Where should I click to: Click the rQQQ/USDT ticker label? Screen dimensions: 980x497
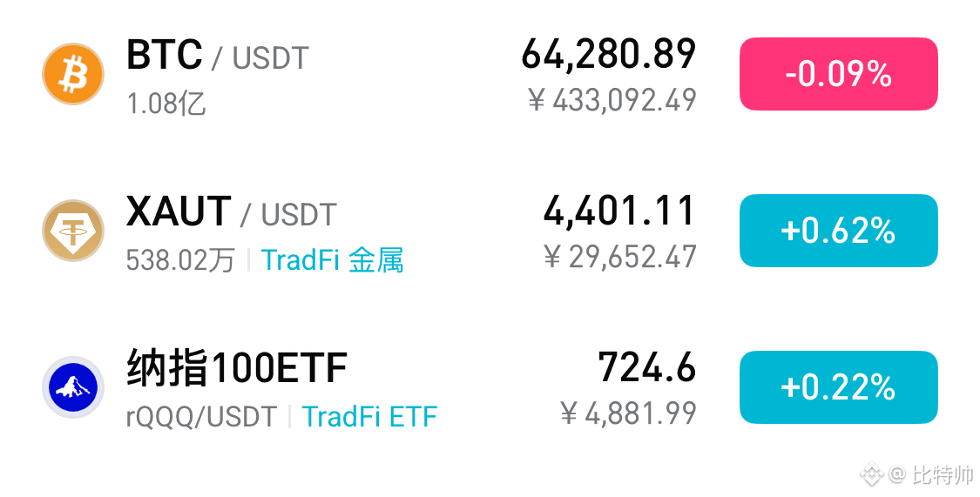pos(201,417)
